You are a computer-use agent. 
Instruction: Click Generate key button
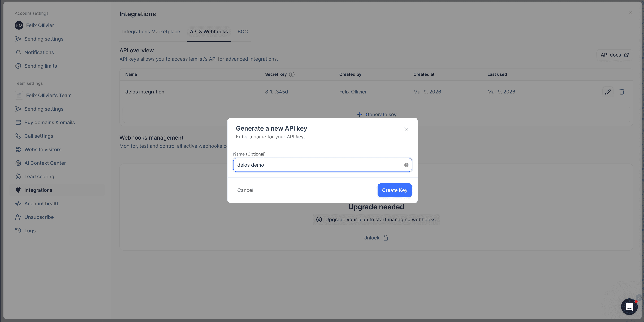376,114
